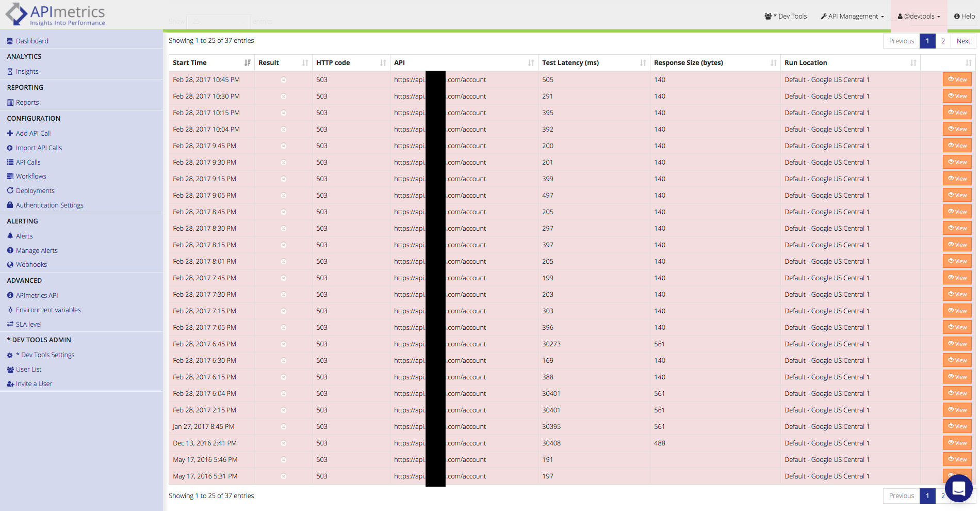Click the Environment variables icon
The height and width of the screenshot is (511, 980).
pos(10,310)
